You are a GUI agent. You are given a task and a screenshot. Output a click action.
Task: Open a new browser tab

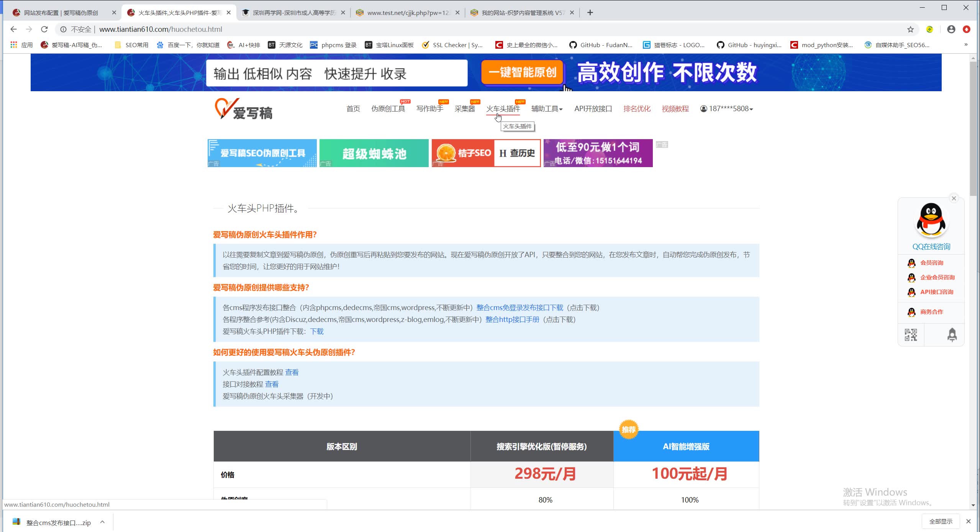(x=590, y=13)
